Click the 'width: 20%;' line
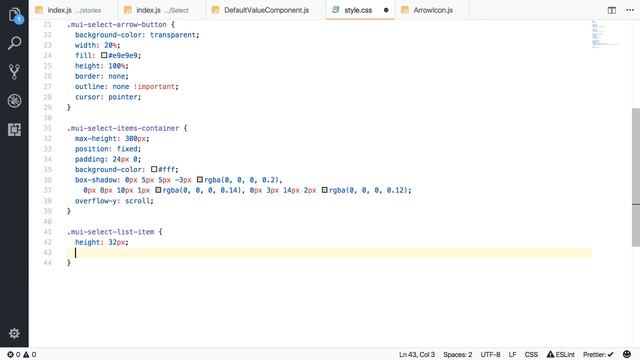The width and height of the screenshot is (640, 360). pyautogui.click(x=98, y=45)
